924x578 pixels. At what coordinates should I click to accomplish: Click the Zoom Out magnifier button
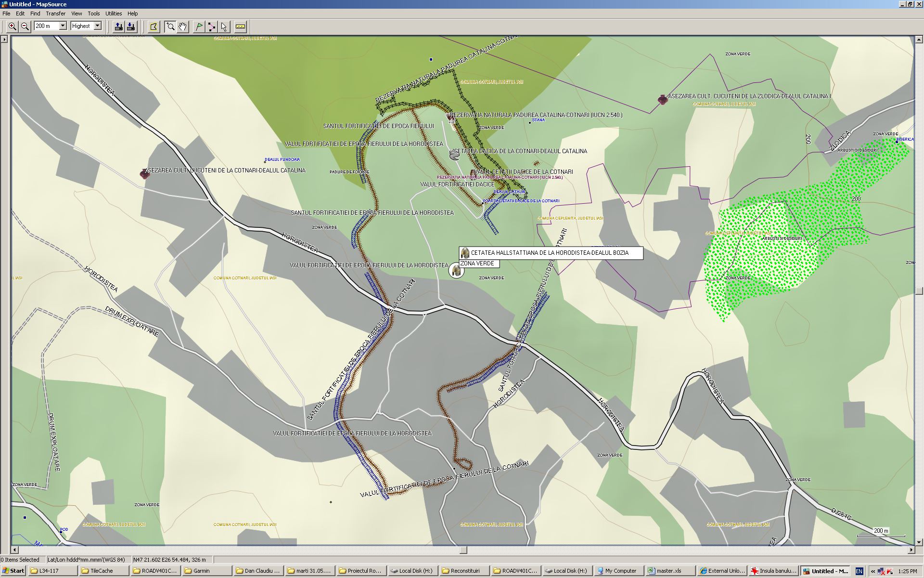[25, 26]
